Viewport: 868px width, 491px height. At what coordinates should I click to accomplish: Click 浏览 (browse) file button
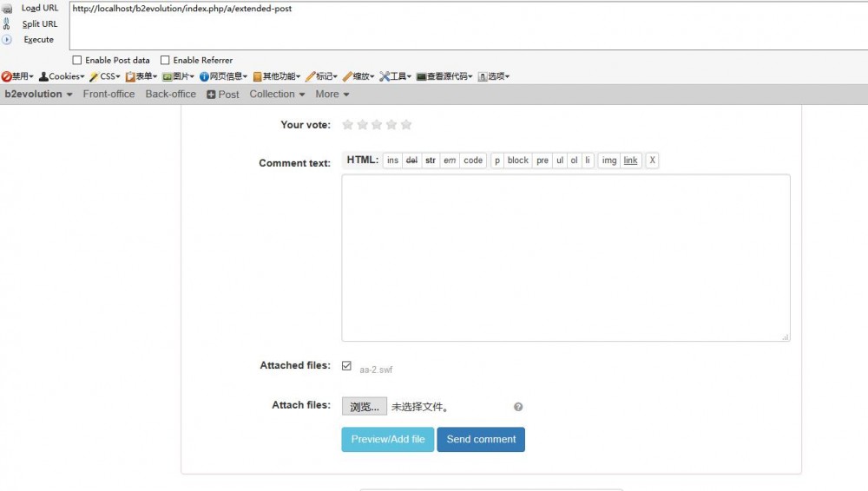(x=365, y=407)
